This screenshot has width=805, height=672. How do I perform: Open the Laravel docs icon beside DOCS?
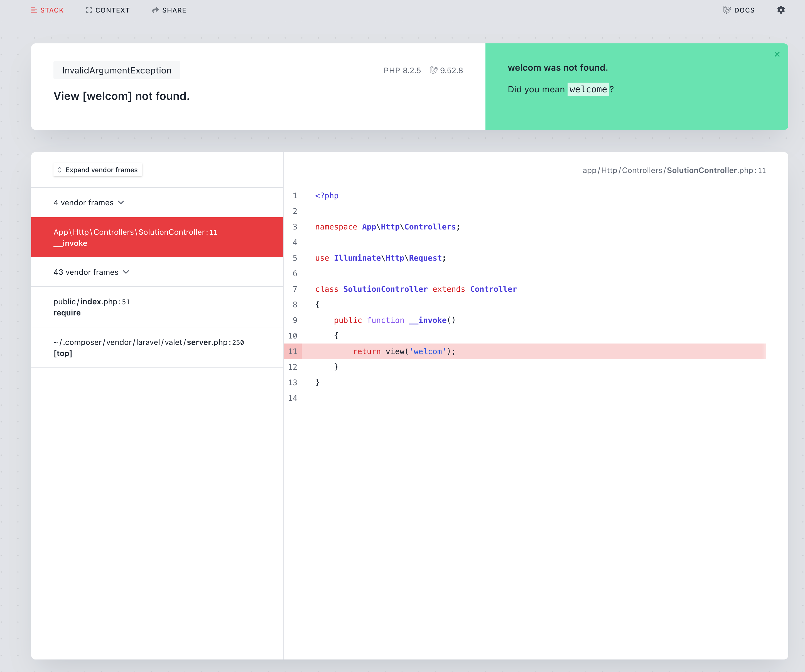click(x=727, y=10)
